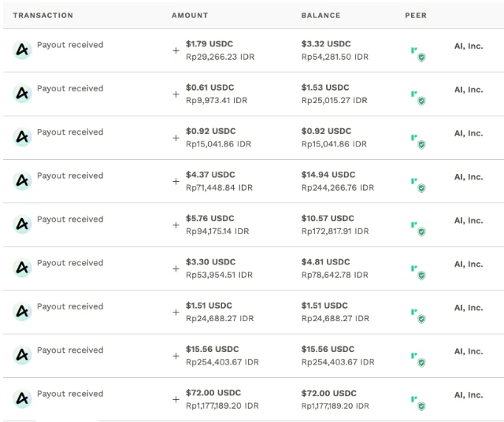504x422 pixels.
Task: Click the Peer column header
Action: [415, 16]
